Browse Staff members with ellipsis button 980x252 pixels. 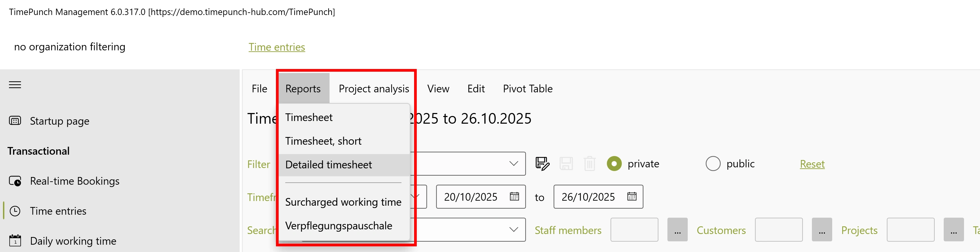click(677, 230)
